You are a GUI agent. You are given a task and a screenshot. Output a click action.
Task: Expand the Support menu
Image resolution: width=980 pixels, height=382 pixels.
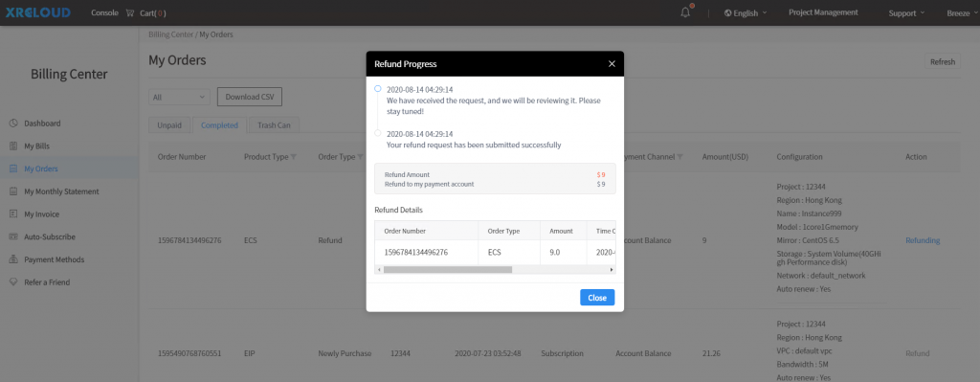tap(906, 13)
